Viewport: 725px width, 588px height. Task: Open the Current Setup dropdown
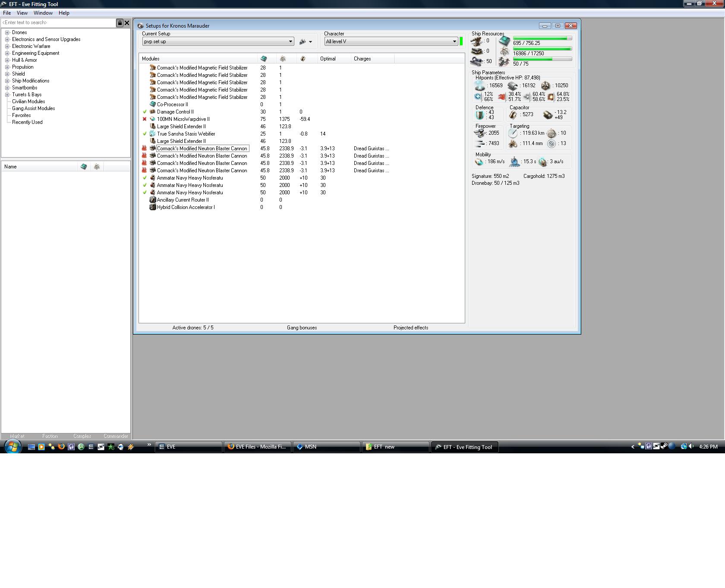click(x=218, y=41)
